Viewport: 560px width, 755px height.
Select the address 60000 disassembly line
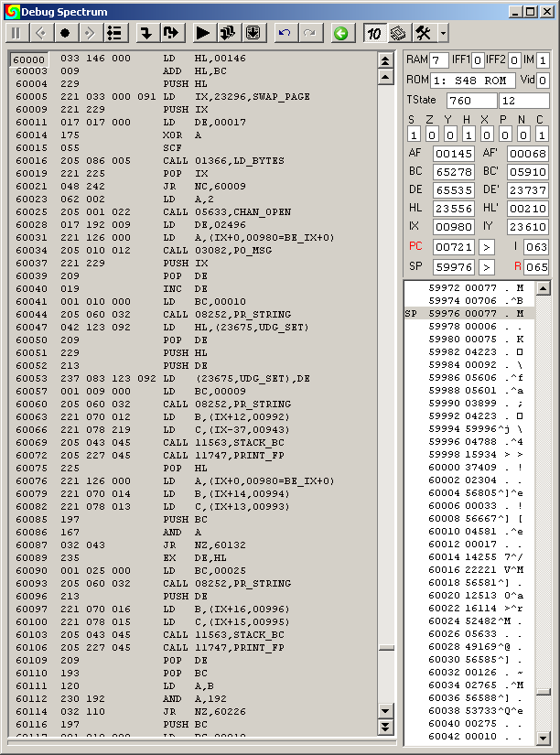pos(192,59)
